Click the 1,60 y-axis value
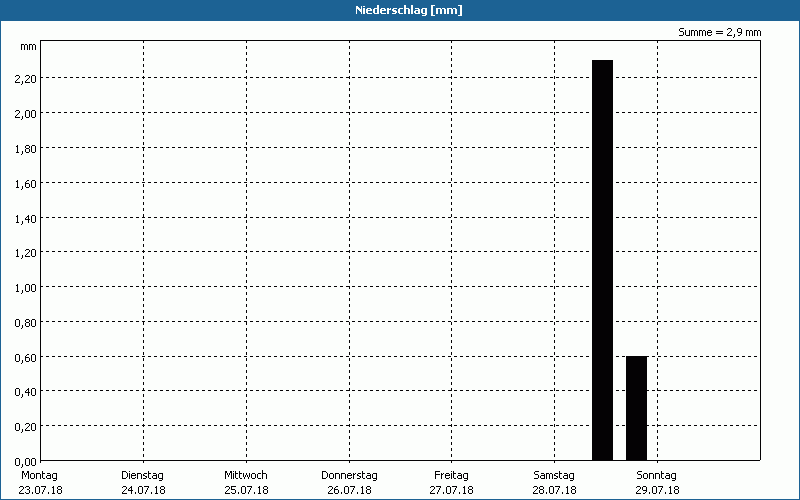The image size is (800, 500). click(x=26, y=184)
